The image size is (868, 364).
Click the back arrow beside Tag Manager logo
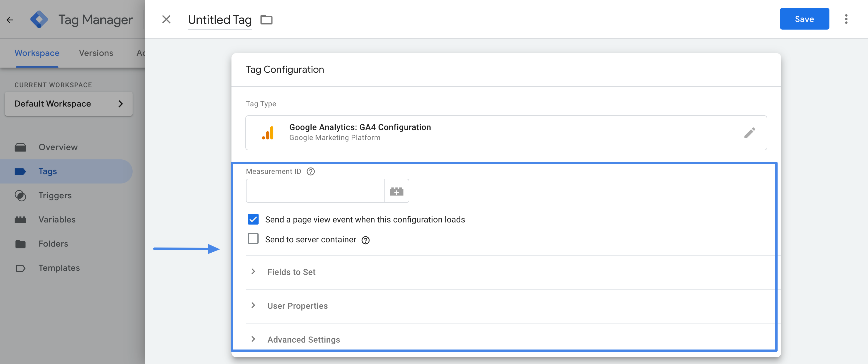(x=9, y=20)
